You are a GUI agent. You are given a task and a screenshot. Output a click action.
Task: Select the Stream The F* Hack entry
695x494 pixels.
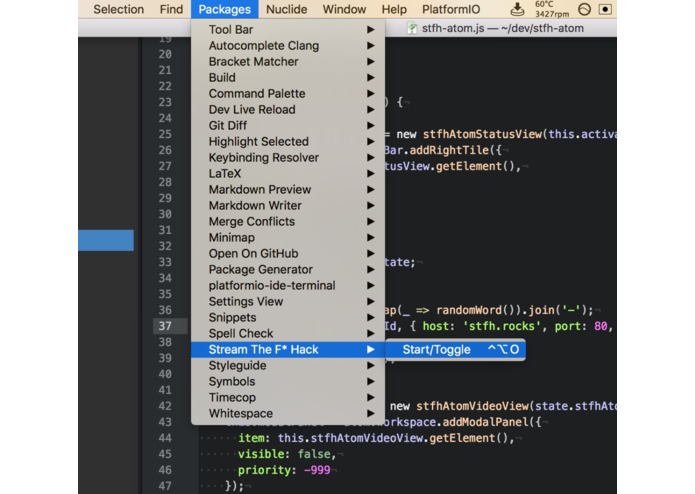(x=288, y=350)
